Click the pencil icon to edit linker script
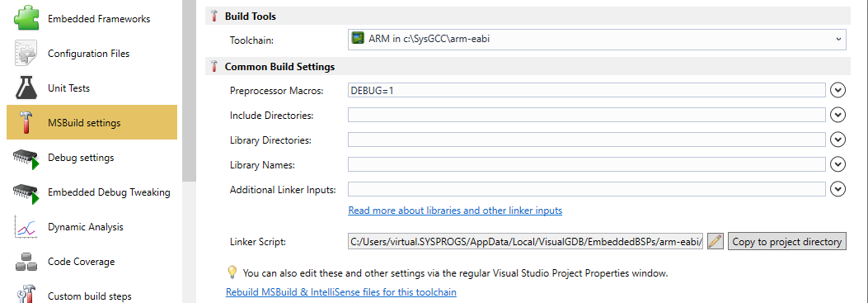The image size is (868, 303). pos(716,241)
